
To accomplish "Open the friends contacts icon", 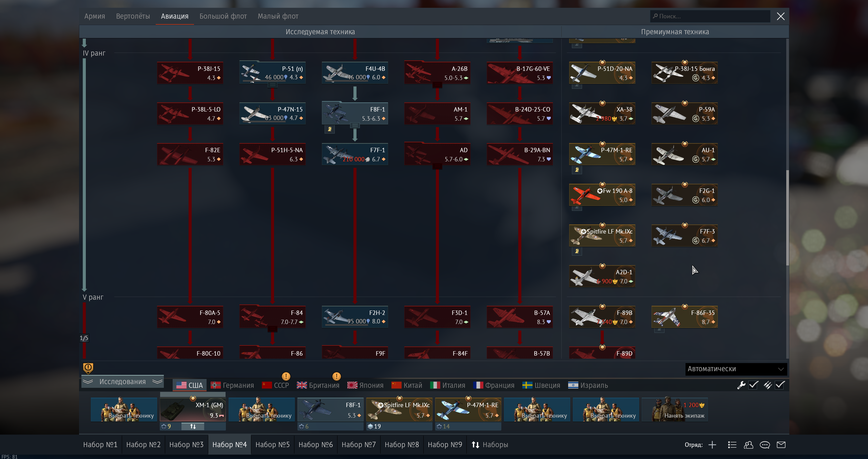I will (x=748, y=445).
